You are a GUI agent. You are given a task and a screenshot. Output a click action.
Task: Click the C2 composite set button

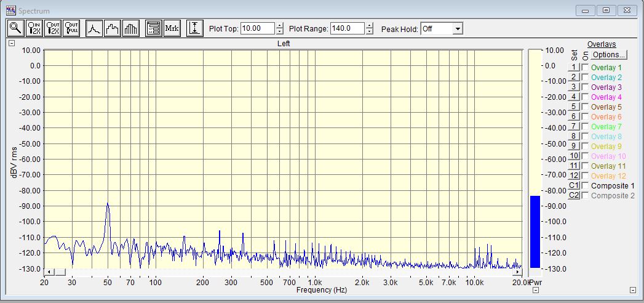pos(574,196)
